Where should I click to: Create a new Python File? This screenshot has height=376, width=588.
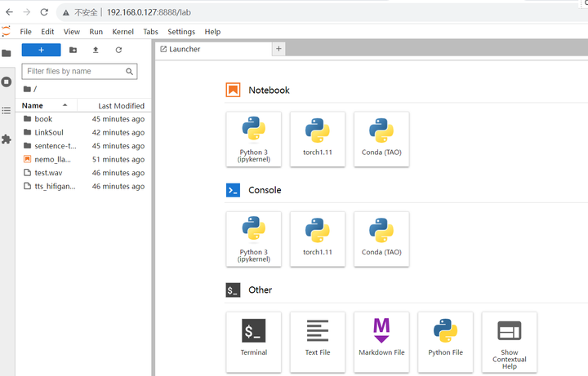point(446,342)
